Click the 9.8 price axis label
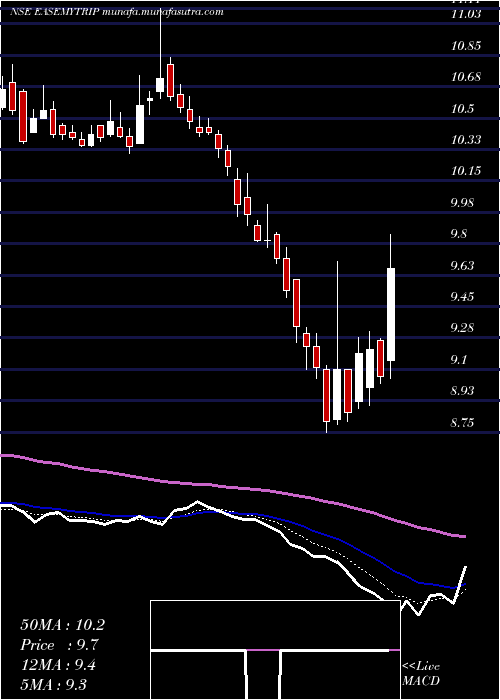 [459, 234]
